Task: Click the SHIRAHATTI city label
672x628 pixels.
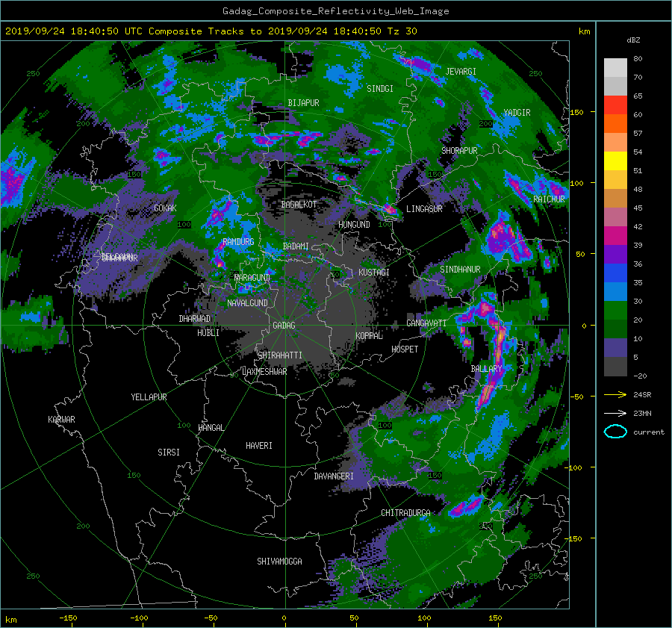Action: pos(280,355)
